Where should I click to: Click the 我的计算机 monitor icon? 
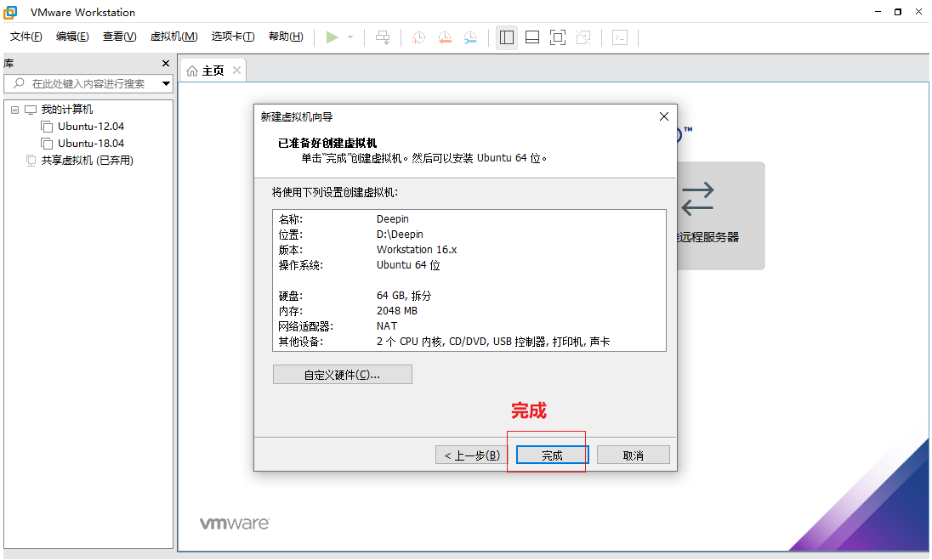coord(31,110)
